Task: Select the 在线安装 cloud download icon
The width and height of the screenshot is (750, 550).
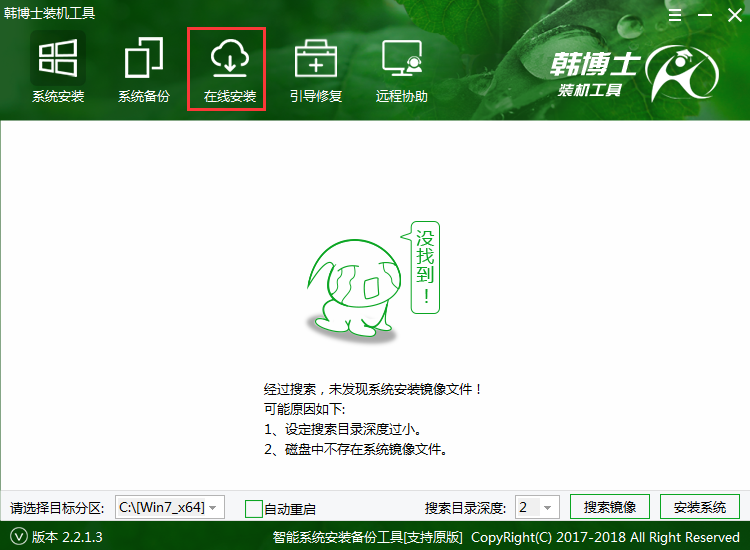Action: [x=229, y=60]
